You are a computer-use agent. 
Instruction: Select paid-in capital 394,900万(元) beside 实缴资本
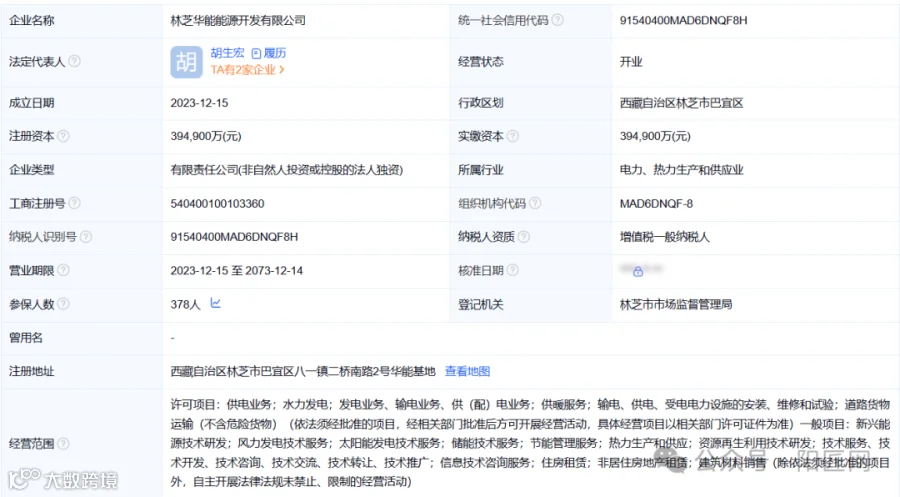point(655,137)
